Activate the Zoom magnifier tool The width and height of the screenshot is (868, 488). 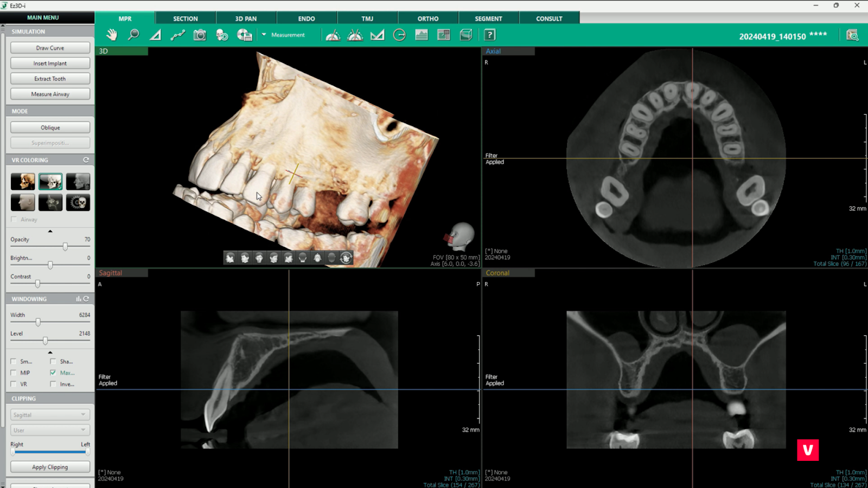(133, 35)
